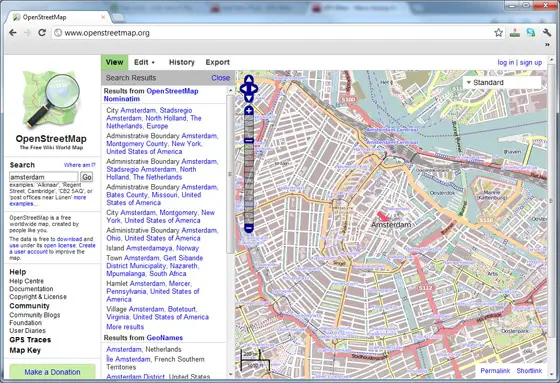The height and width of the screenshot is (383, 560).
Task: Click the download data link
Action: click(x=69, y=239)
